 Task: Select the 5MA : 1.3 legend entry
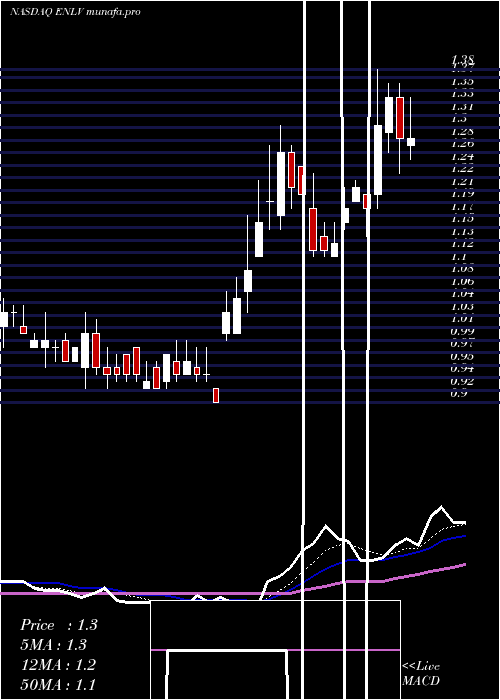coord(54,645)
